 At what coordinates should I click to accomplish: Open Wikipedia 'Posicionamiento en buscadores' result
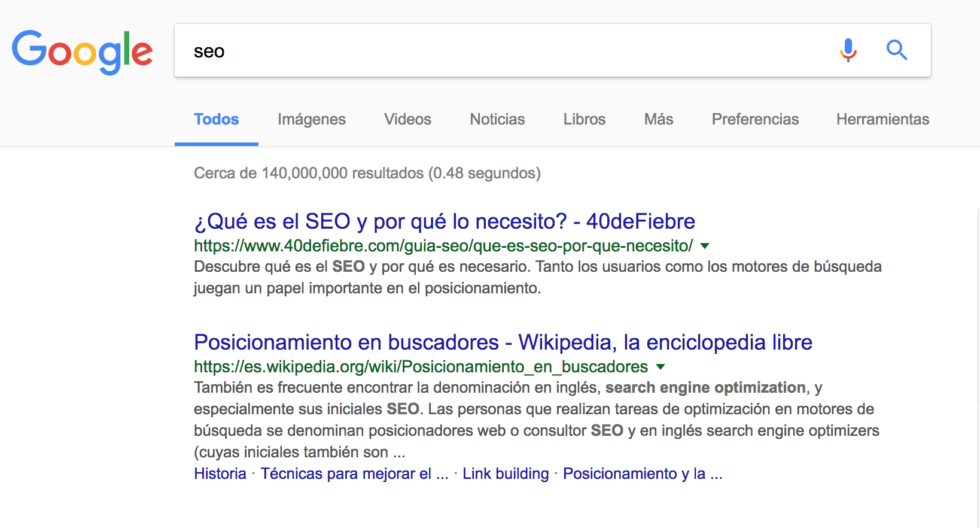click(503, 342)
